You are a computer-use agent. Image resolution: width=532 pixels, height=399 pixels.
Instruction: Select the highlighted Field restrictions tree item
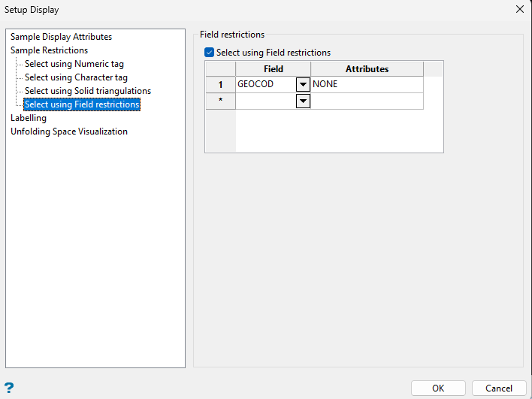tap(82, 104)
